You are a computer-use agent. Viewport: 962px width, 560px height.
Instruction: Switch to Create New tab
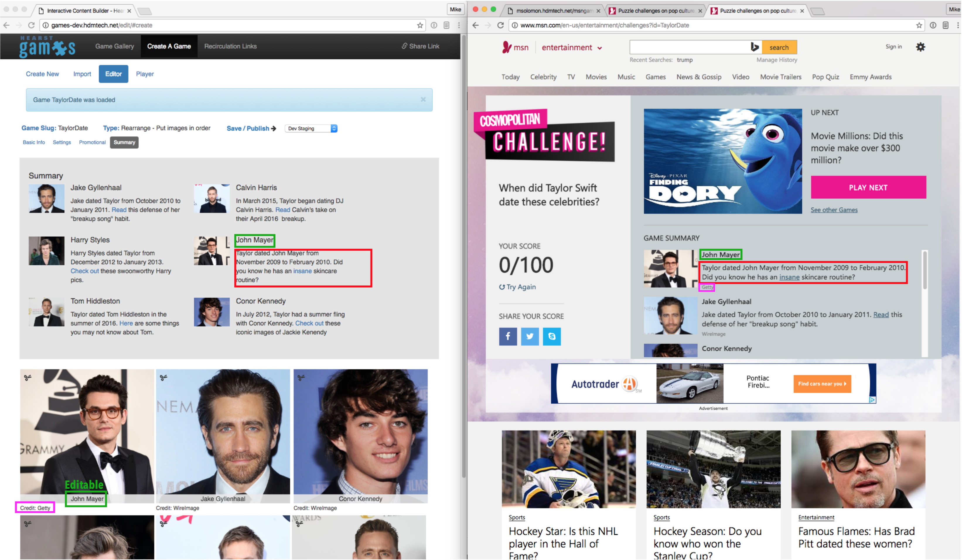42,74
